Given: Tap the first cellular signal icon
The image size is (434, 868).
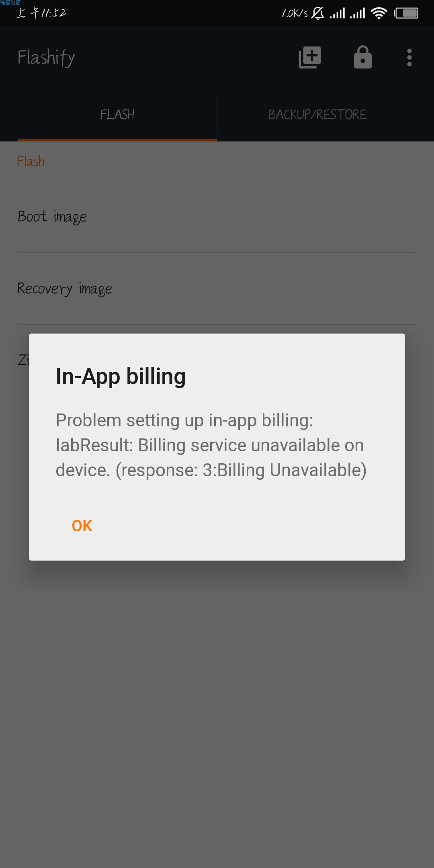Looking at the screenshot, I should (338, 13).
